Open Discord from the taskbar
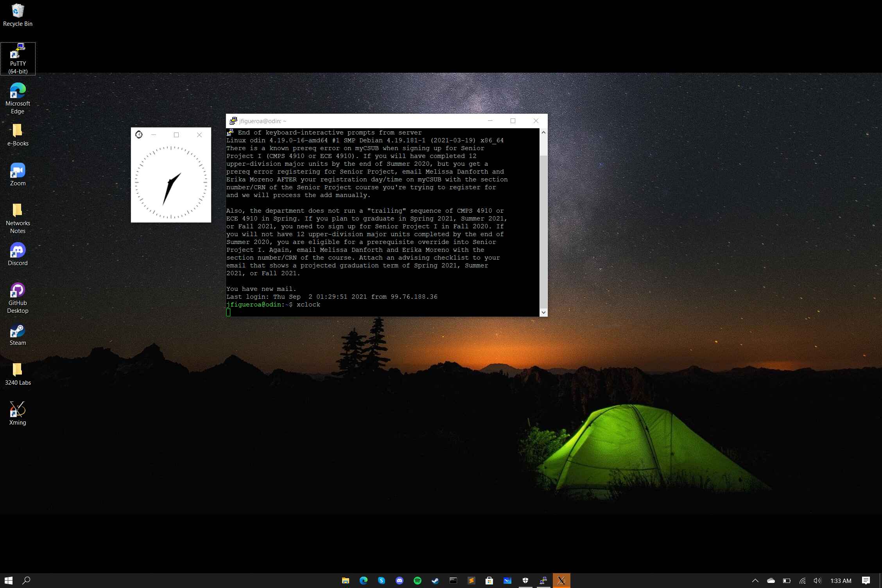Screen dimensions: 882x588 400,581
